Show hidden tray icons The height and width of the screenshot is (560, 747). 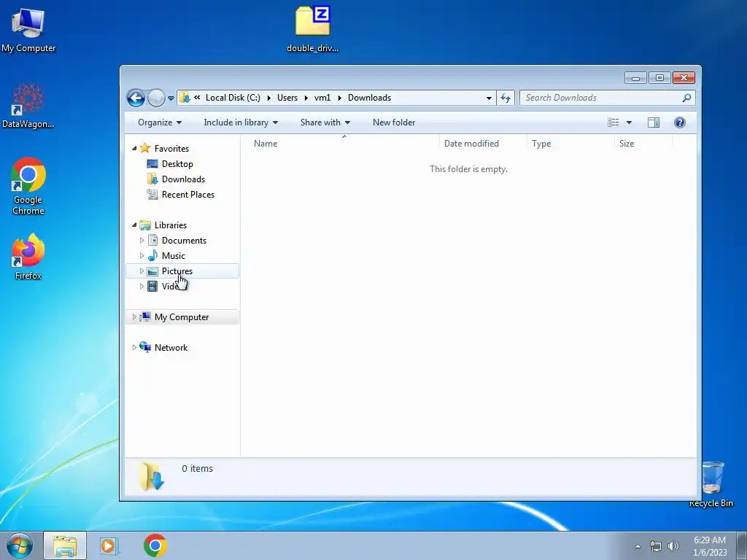coord(638,546)
